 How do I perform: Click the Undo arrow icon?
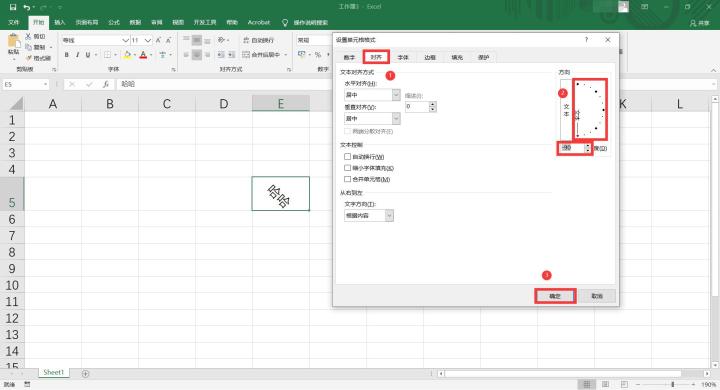[27, 7]
